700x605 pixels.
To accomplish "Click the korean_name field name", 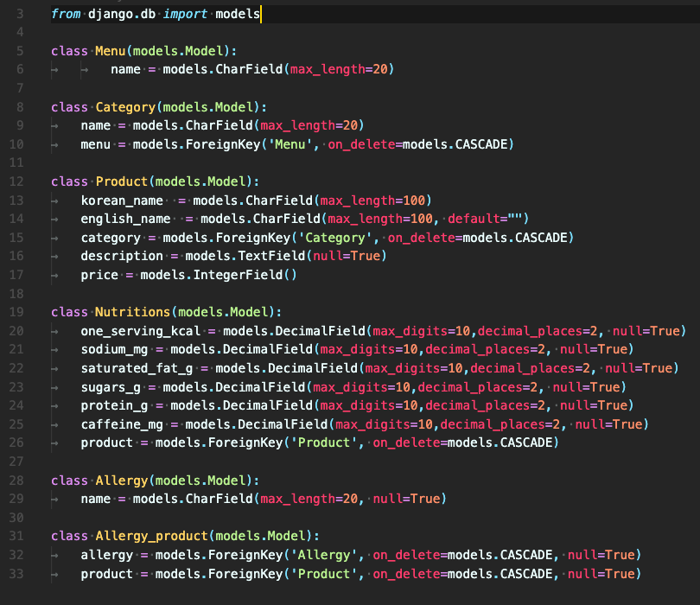I will [x=122, y=201].
